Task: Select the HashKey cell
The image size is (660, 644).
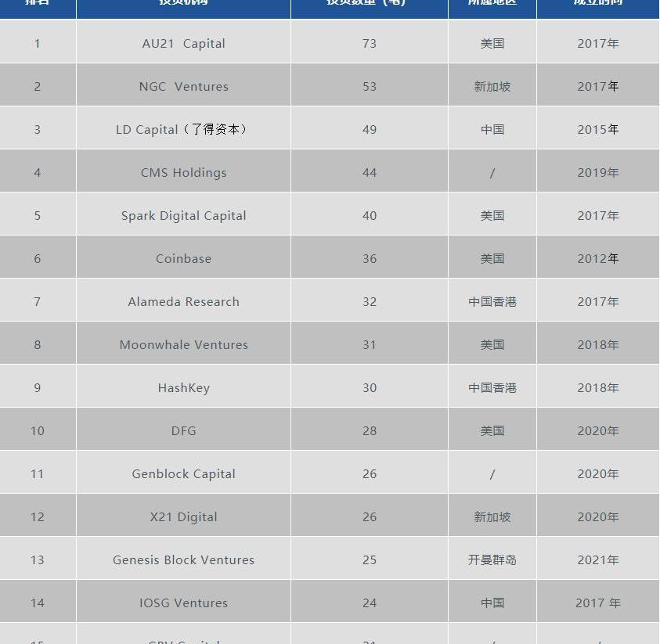Action: point(183,387)
